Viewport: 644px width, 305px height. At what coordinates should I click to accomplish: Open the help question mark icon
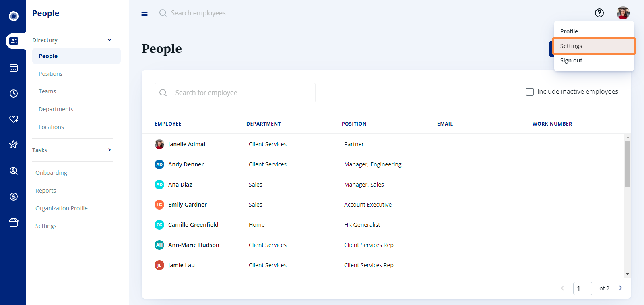click(x=599, y=13)
